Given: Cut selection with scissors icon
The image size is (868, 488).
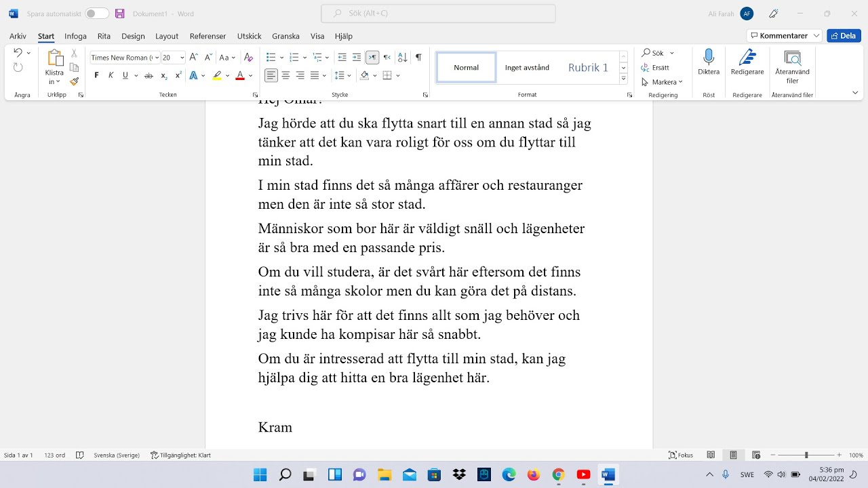Looking at the screenshot, I should 74,53.
